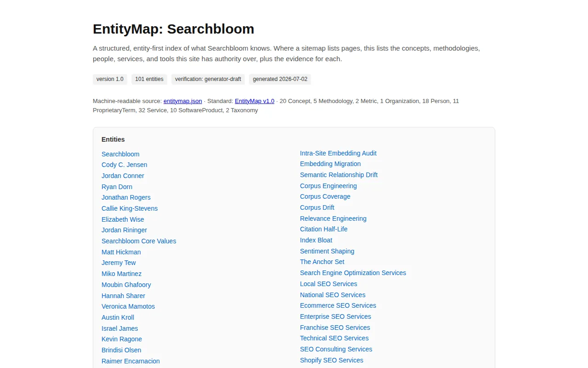This screenshot has height=368, width=588.
Task: Open the Moubin Ghafoory entity
Action: point(126,285)
